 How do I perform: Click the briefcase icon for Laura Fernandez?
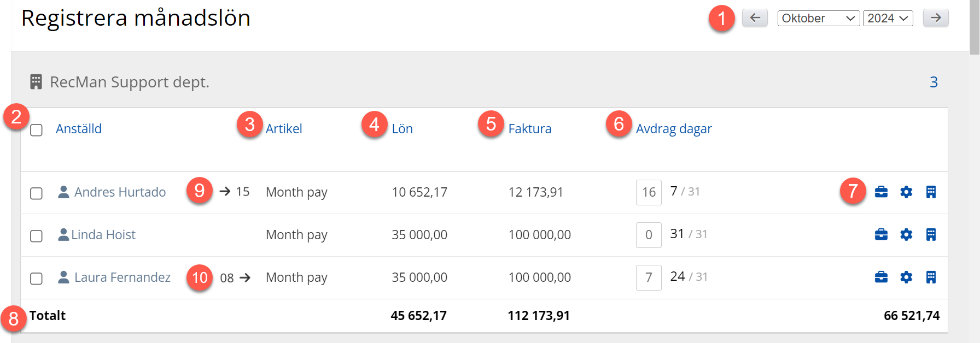881,277
